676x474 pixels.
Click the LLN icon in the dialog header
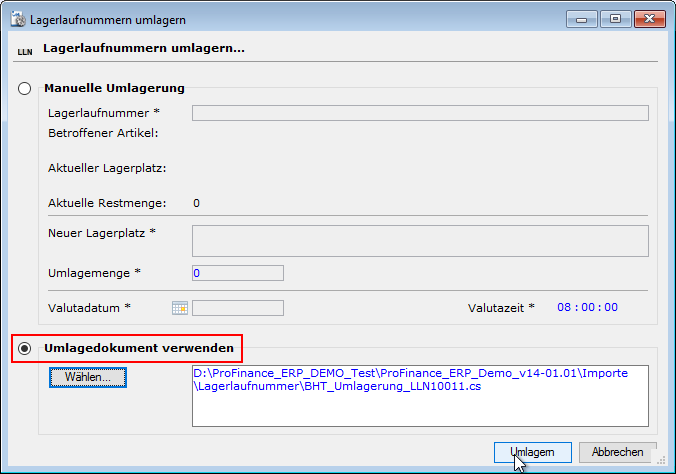[x=25, y=49]
